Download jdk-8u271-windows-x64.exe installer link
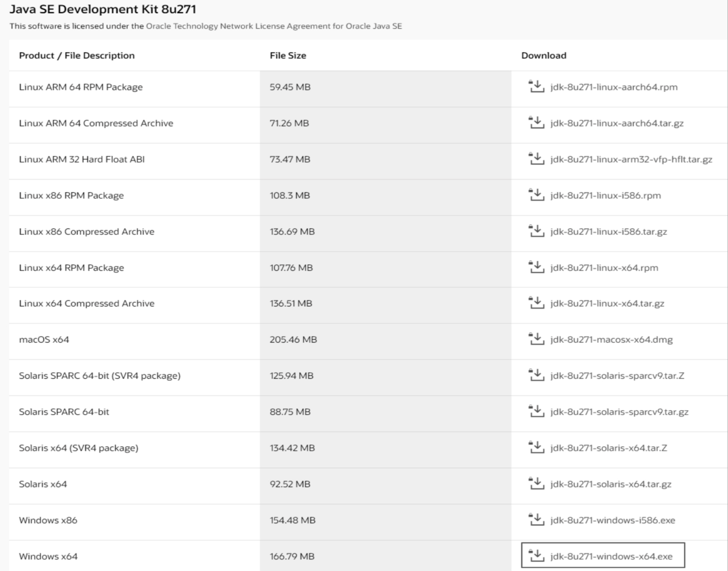 pyautogui.click(x=611, y=556)
